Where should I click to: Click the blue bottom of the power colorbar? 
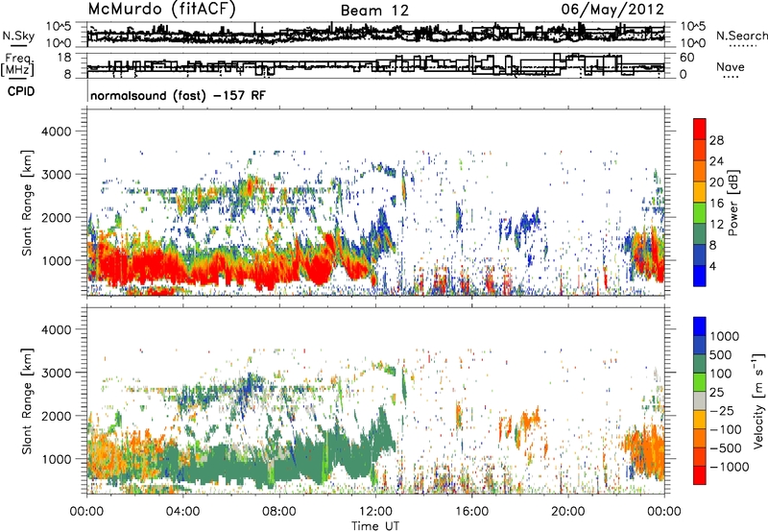coord(700,276)
